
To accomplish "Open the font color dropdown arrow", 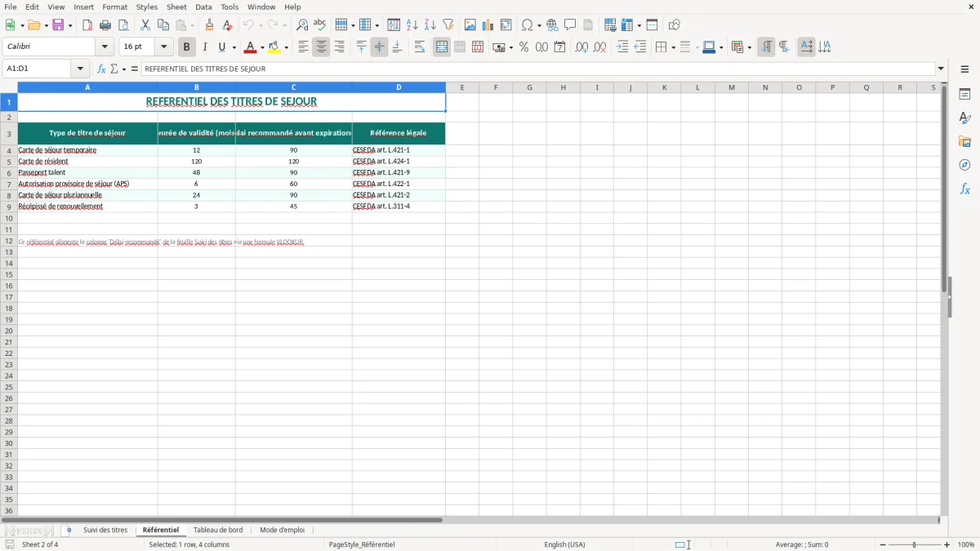I will tap(262, 47).
